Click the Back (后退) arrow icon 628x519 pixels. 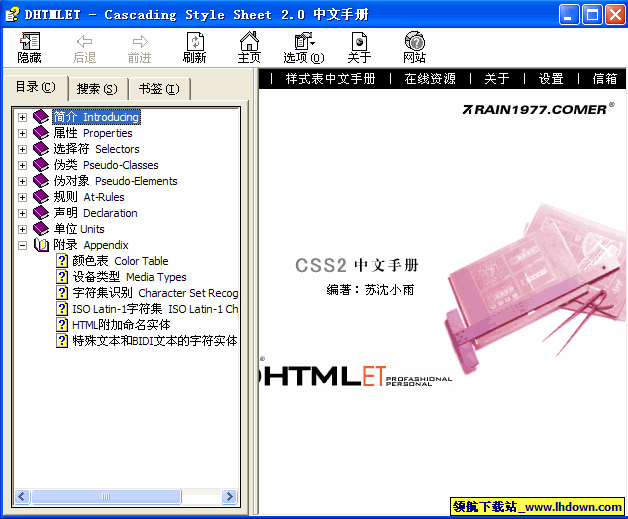85,41
